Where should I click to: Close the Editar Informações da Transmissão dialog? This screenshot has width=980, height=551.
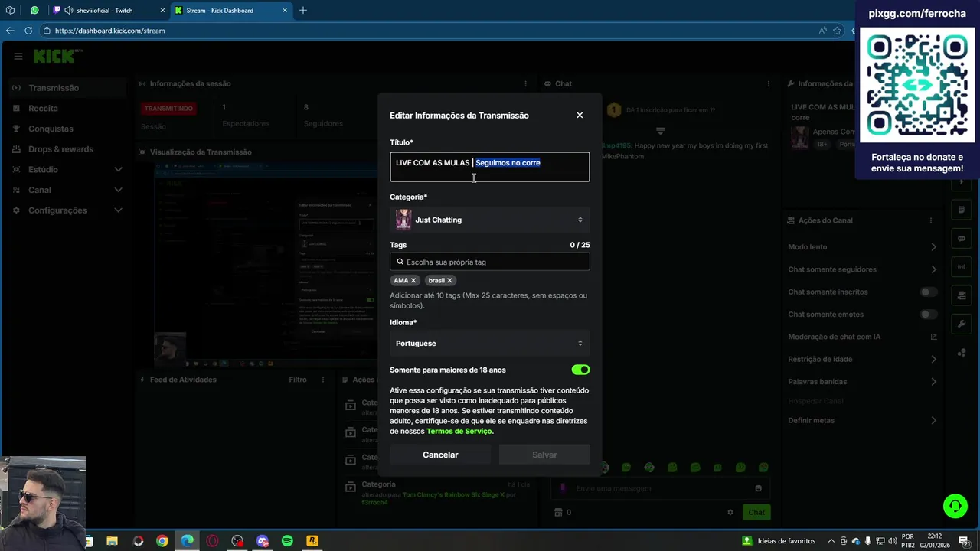[580, 115]
